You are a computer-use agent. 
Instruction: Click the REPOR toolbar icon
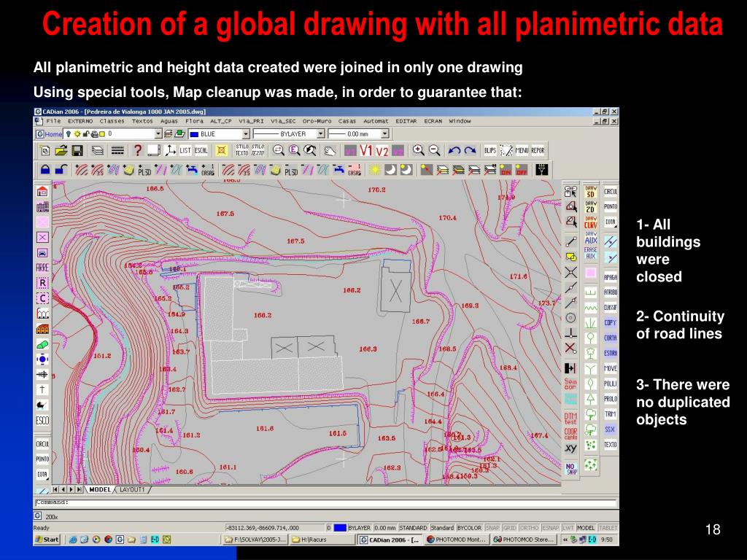538,150
